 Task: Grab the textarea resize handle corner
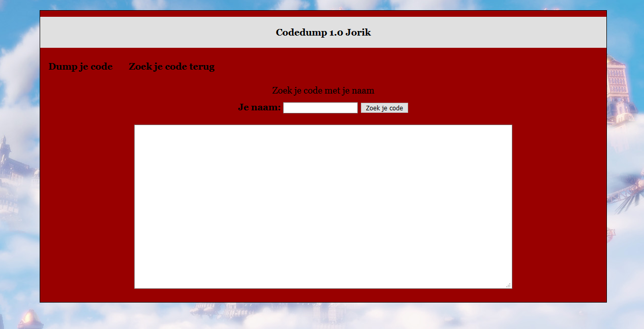coord(508,285)
